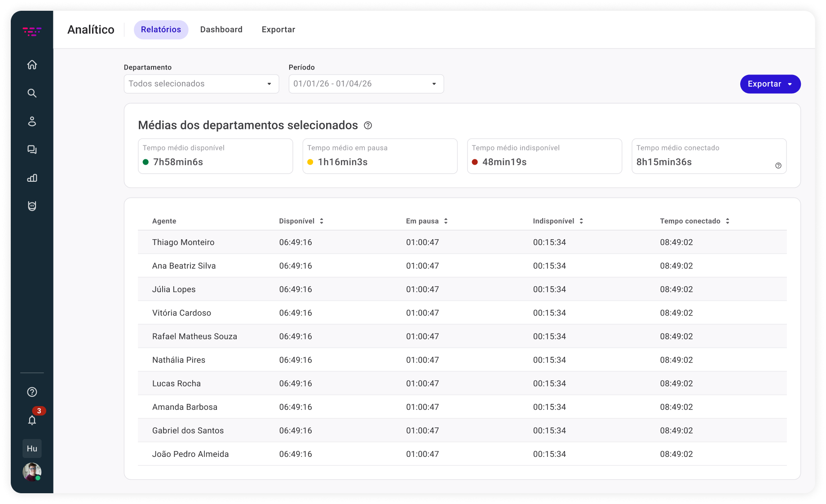Expand the Departamento dropdown
Screen dimensions: 826x504
point(201,84)
